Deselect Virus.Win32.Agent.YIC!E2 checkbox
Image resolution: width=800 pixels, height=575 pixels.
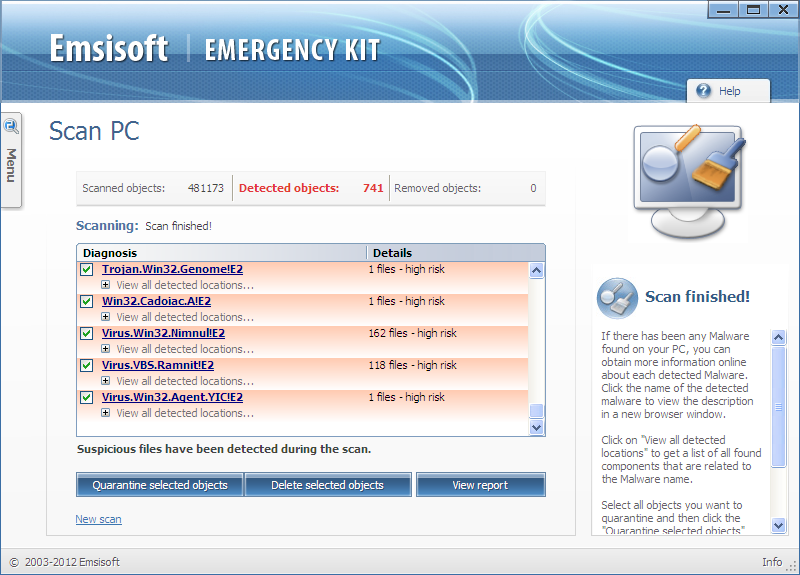coord(86,397)
